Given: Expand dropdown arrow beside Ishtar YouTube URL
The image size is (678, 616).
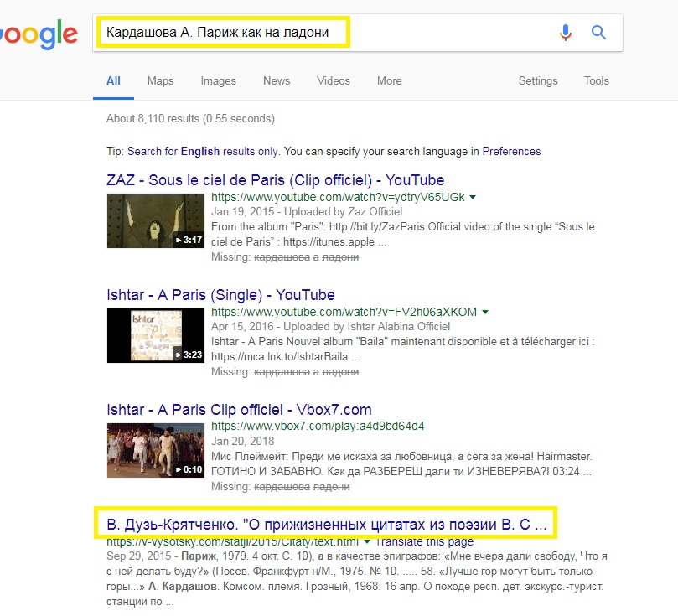Looking at the screenshot, I should [485, 312].
